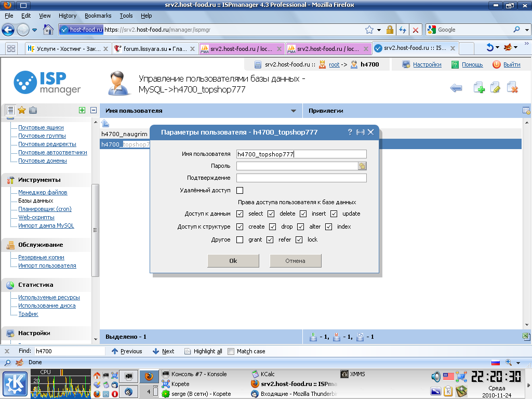
Task: Click the sidebar menu list view icon
Action: (10, 110)
